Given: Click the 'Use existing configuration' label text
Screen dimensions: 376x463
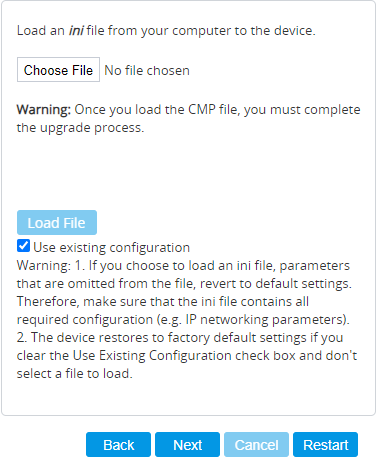Looking at the screenshot, I should pyautogui.click(x=111, y=247).
